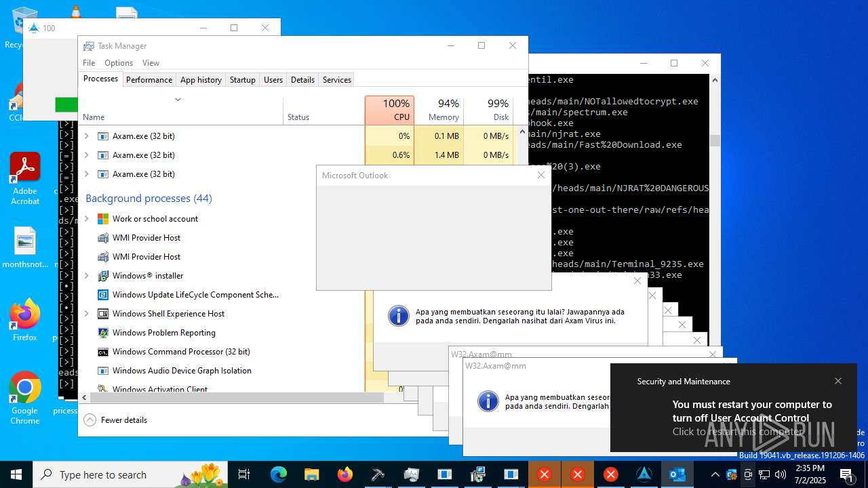This screenshot has width=868, height=488.
Task: Open the volume control in system tray
Action: pyautogui.click(x=781, y=474)
